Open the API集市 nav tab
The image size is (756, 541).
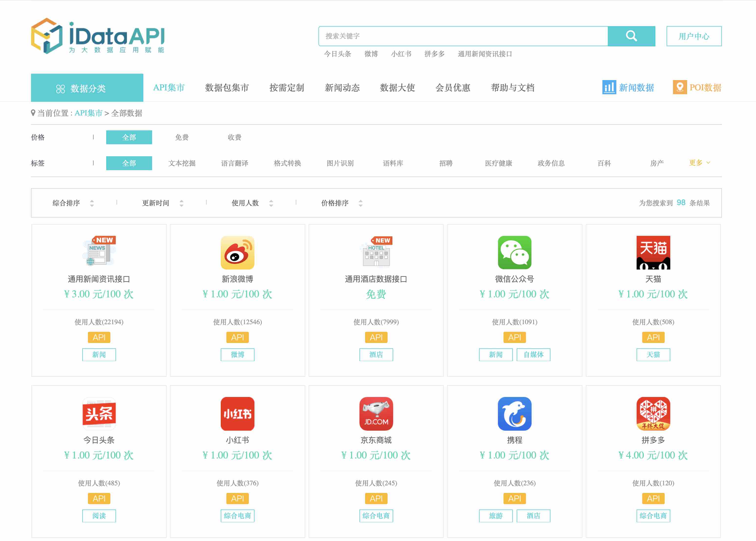[168, 88]
